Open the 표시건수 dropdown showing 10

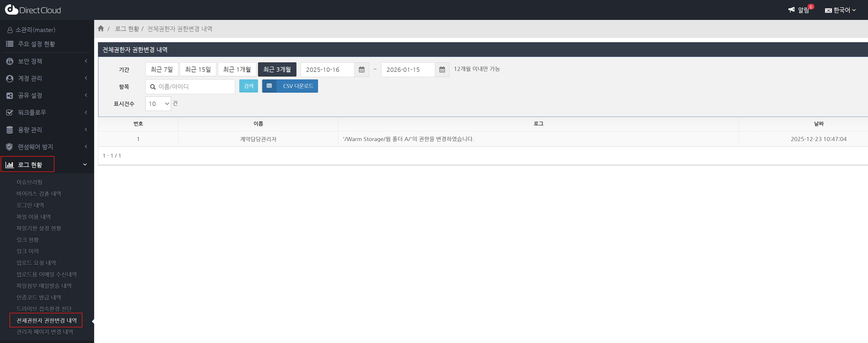(x=158, y=104)
